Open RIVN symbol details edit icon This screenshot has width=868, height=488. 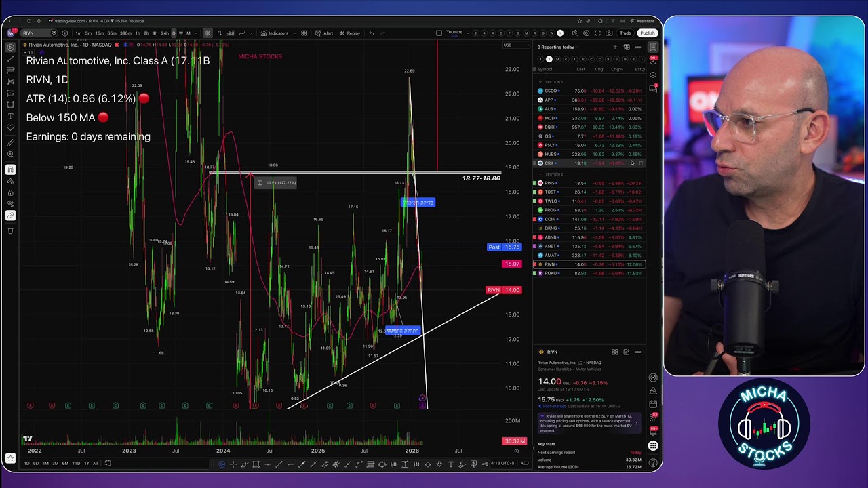point(626,352)
